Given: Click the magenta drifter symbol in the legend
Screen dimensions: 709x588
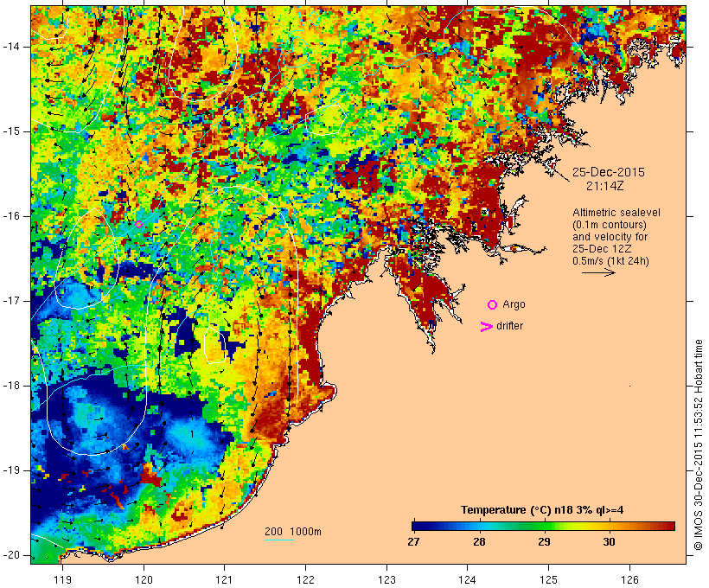Looking at the screenshot, I should pyautogui.click(x=486, y=327).
